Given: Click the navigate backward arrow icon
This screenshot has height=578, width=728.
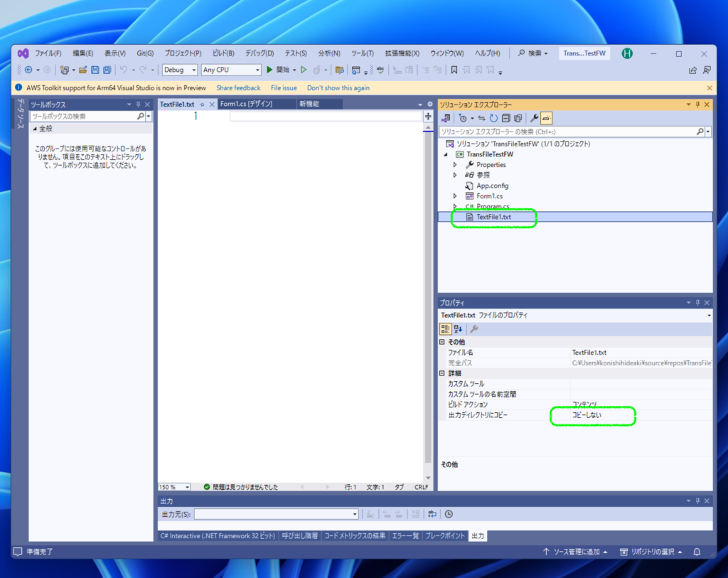Looking at the screenshot, I should (x=28, y=70).
